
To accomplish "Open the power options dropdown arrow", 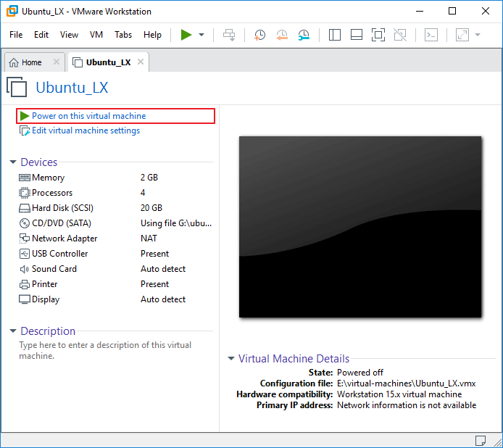I will pos(201,35).
